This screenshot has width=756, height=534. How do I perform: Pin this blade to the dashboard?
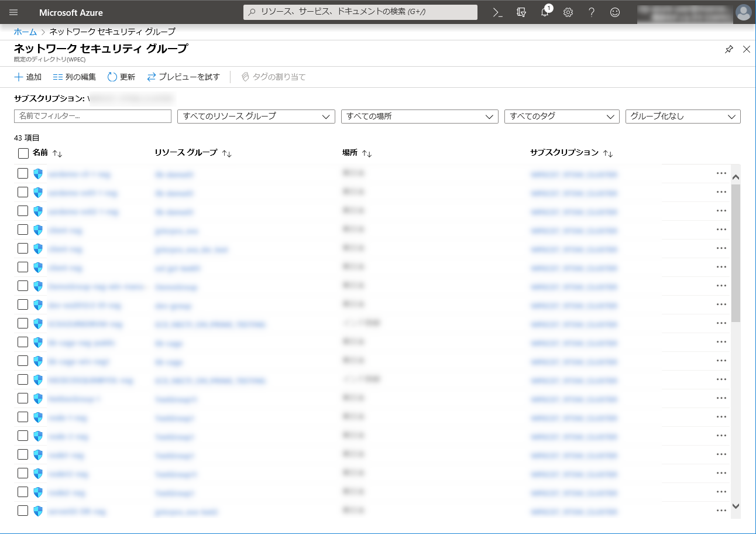click(x=728, y=50)
